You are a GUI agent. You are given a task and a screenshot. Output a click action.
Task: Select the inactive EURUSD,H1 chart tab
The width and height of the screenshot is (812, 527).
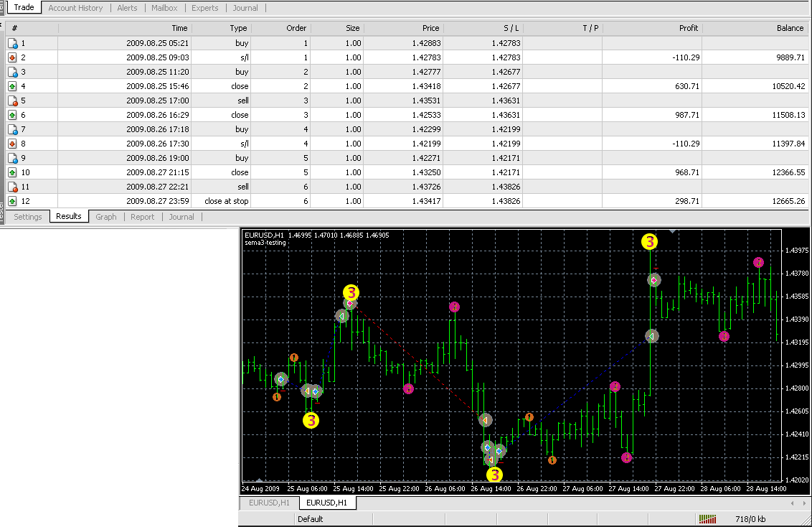(269, 503)
